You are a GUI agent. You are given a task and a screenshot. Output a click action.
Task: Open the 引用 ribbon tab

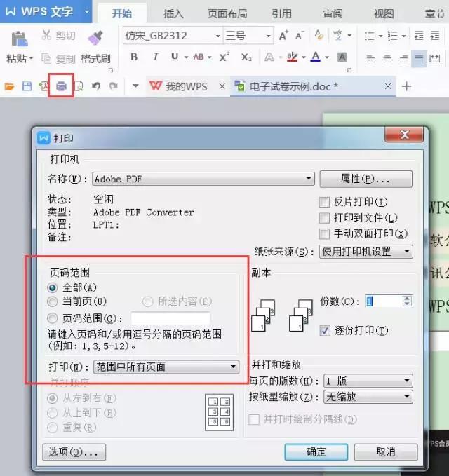(x=281, y=13)
